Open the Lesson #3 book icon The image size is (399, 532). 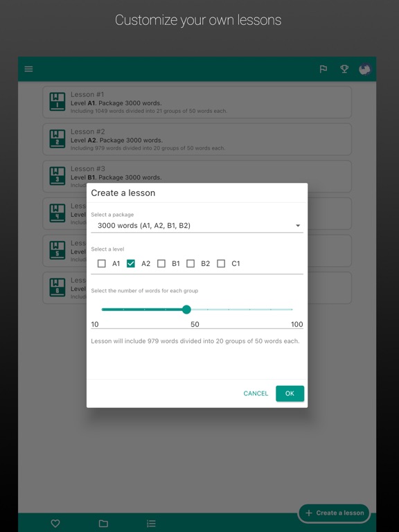[x=57, y=176]
